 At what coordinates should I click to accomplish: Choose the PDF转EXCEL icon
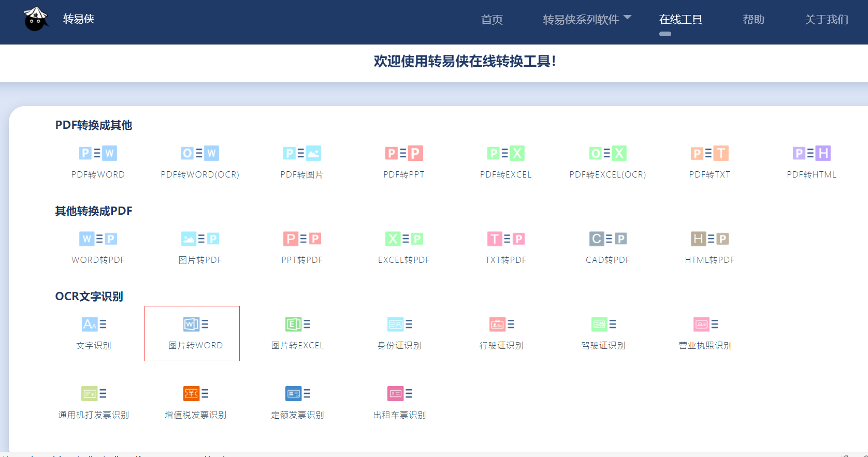[506, 153]
